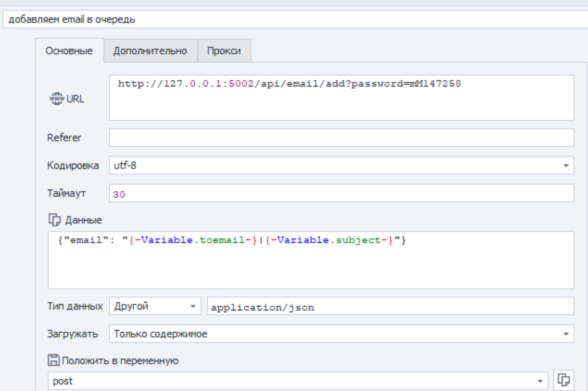Image resolution: width=588 pixels, height=391 pixels.
Task: Focus the empty Referer field
Action: [x=341, y=138]
